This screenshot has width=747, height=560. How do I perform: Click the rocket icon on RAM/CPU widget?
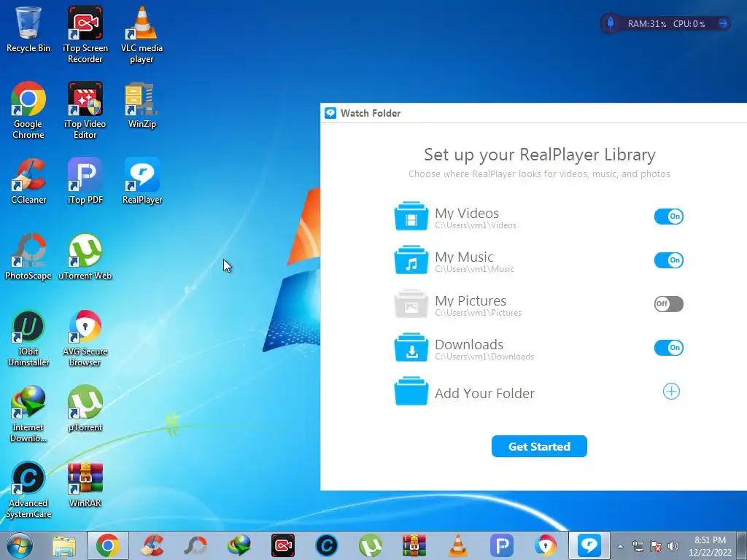tap(611, 23)
